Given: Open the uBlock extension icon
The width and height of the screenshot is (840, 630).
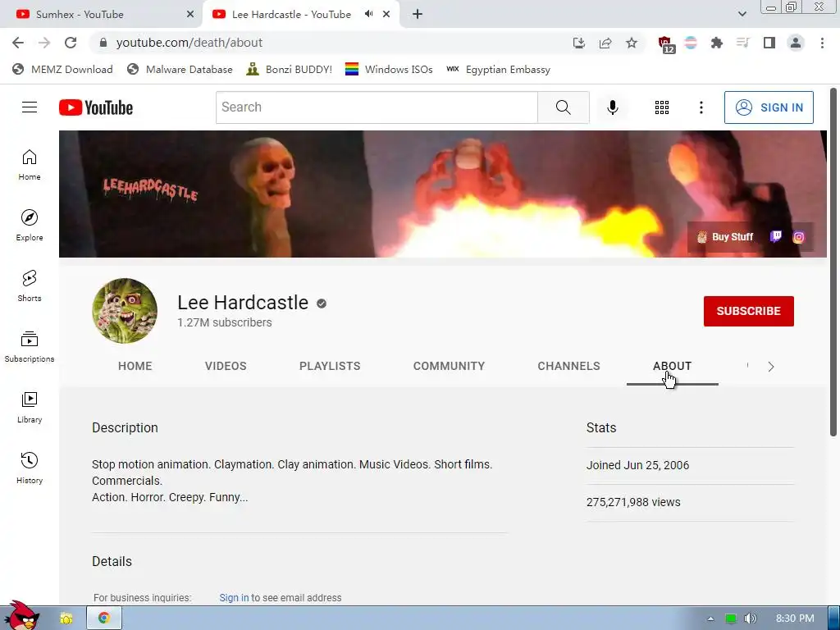Looking at the screenshot, I should pos(666,44).
